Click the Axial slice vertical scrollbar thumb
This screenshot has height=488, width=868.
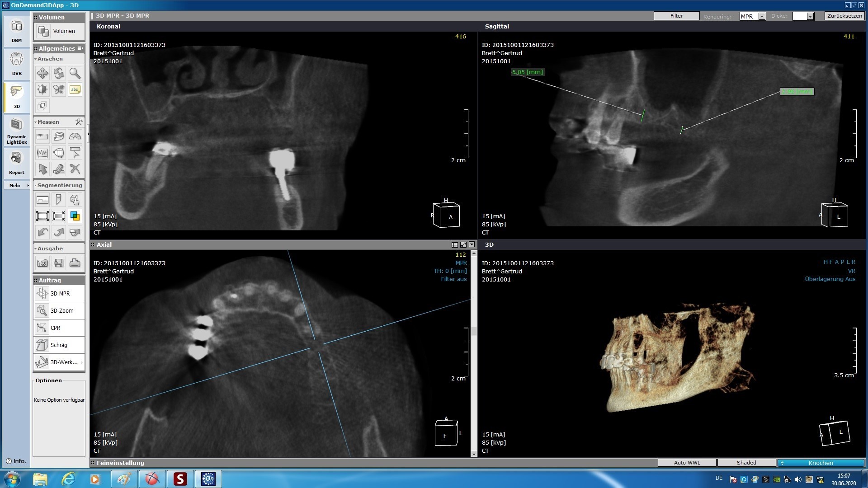tap(474, 331)
